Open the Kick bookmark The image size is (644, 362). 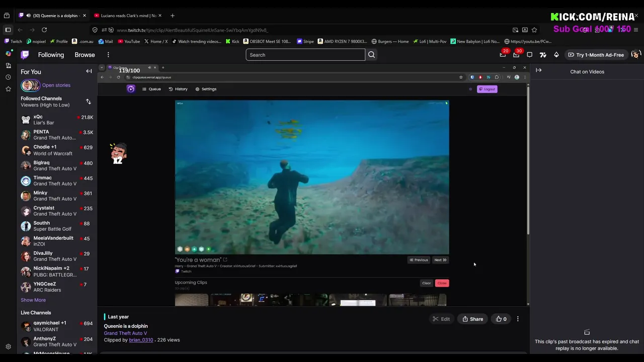click(x=232, y=41)
